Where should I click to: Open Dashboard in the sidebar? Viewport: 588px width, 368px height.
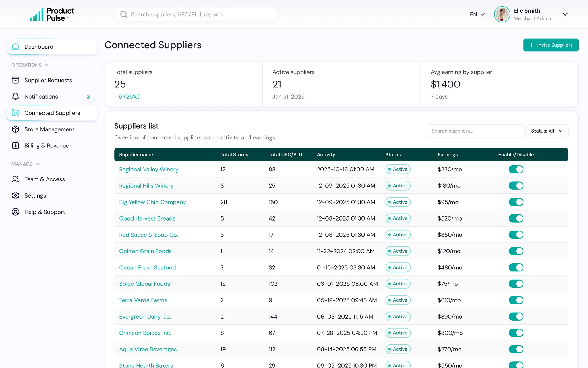pyautogui.click(x=52, y=47)
